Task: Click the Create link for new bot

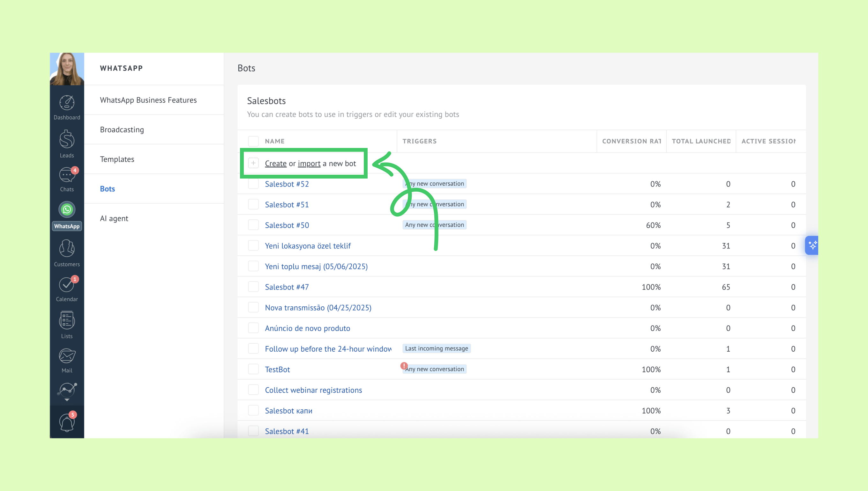Action: pyautogui.click(x=275, y=164)
